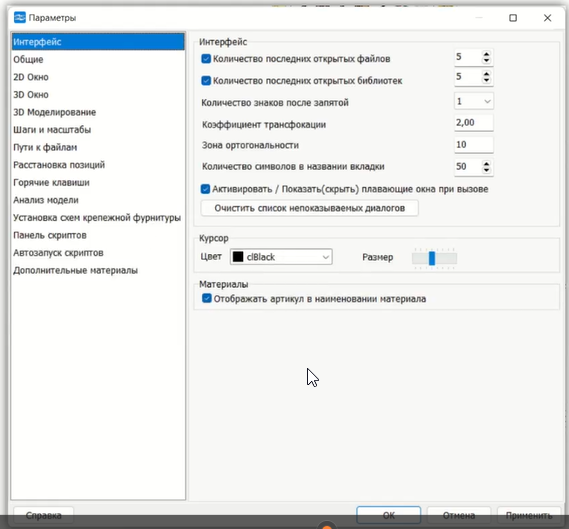This screenshot has height=529, width=569.
Task: Select Общие in the settings list
Action: point(28,60)
